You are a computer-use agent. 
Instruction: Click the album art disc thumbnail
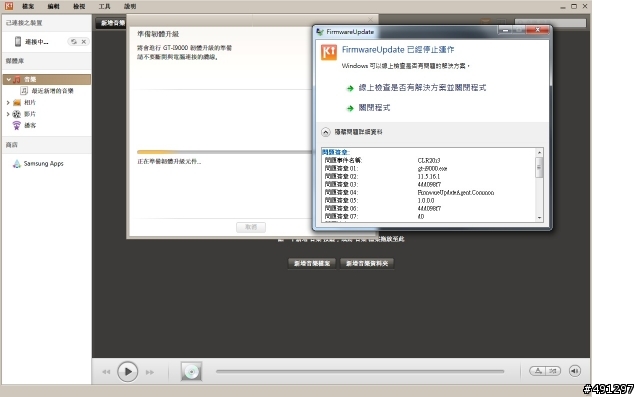pyautogui.click(x=191, y=371)
